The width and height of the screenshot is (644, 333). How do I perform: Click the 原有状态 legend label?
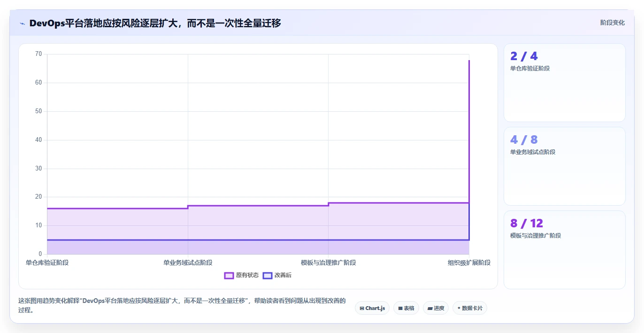tap(247, 275)
